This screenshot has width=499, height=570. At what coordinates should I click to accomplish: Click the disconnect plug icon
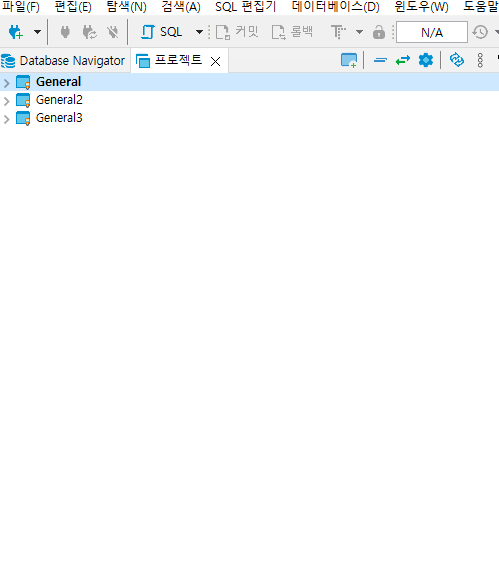[113, 32]
